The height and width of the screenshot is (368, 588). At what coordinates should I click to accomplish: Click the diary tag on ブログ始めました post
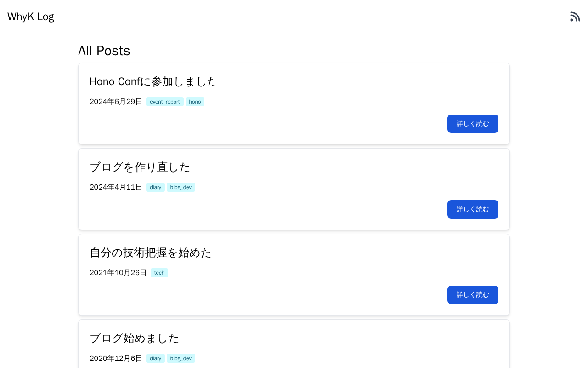point(155,358)
